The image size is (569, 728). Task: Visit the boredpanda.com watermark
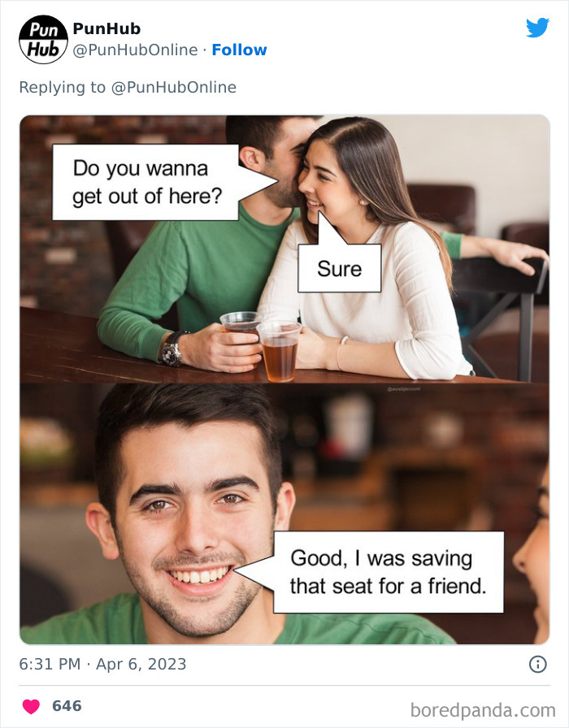pos(483,710)
